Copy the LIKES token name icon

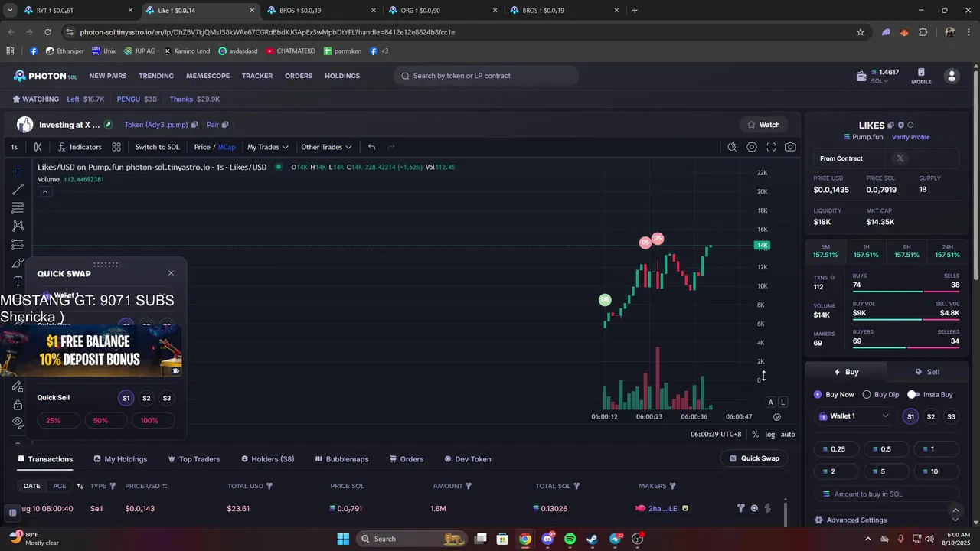tap(891, 125)
